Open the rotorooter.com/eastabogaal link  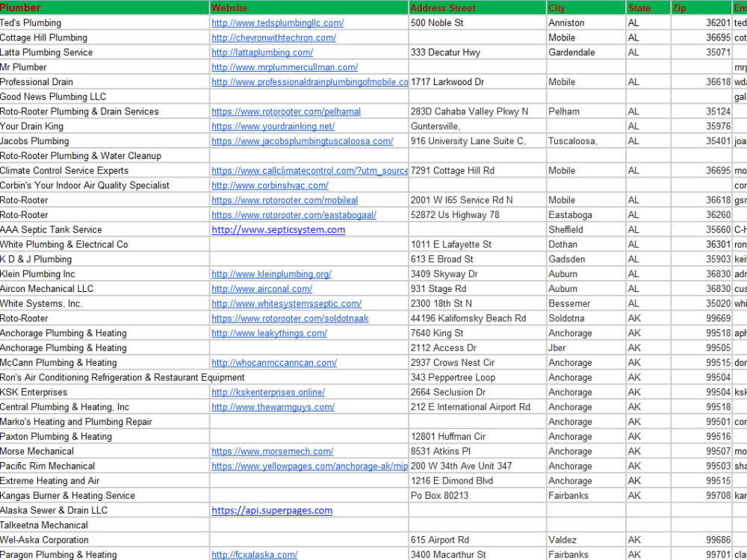[294, 215]
